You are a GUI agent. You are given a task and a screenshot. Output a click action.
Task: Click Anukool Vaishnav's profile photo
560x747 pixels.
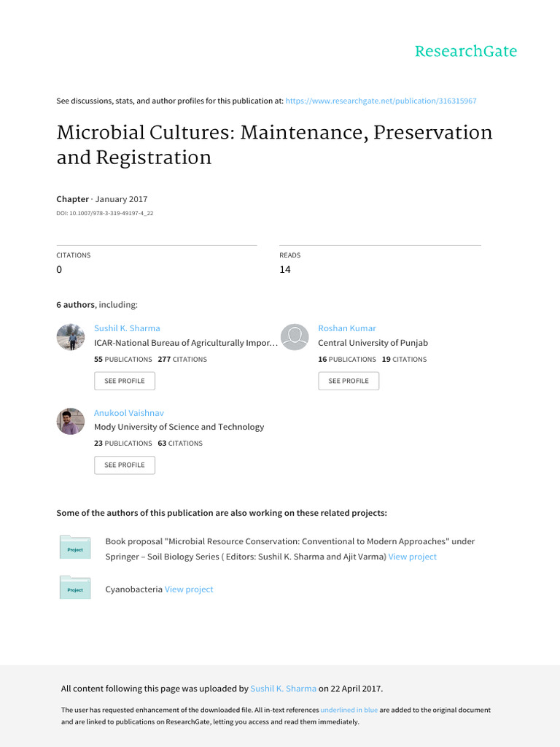(71, 422)
